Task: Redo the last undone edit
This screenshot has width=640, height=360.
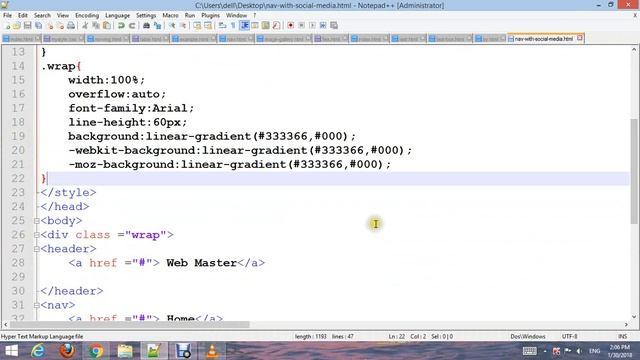Action: pos(132,25)
